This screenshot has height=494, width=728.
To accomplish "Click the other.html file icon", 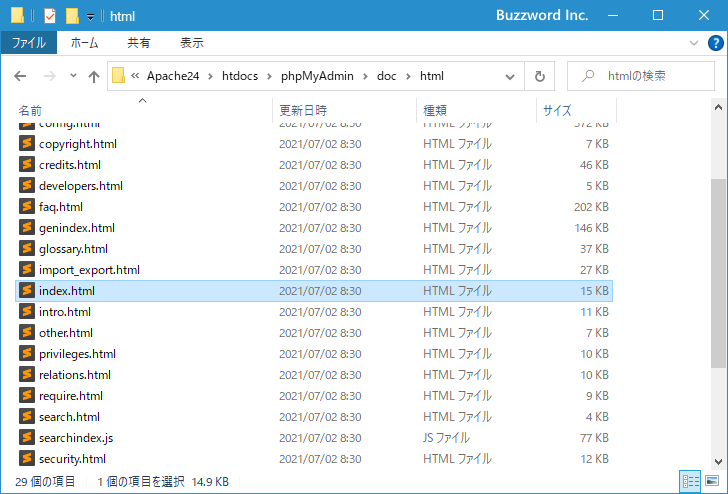I will [x=27, y=332].
